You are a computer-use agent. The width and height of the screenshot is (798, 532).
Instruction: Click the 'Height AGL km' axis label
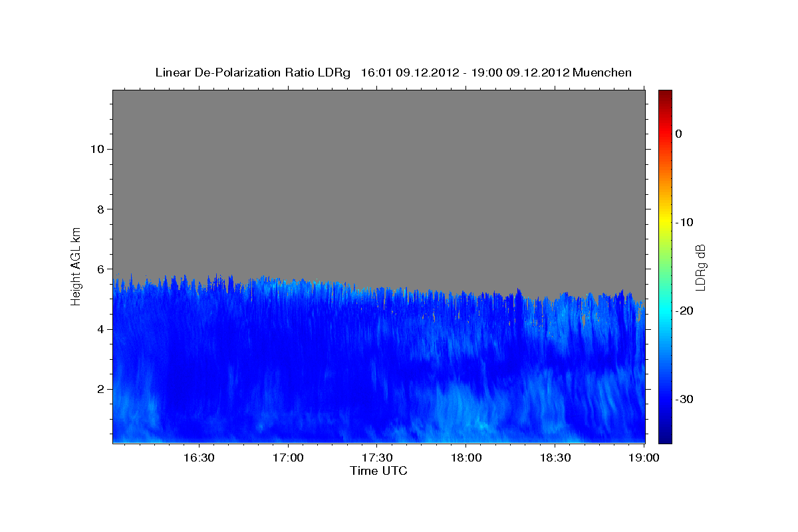pyautogui.click(x=76, y=265)
